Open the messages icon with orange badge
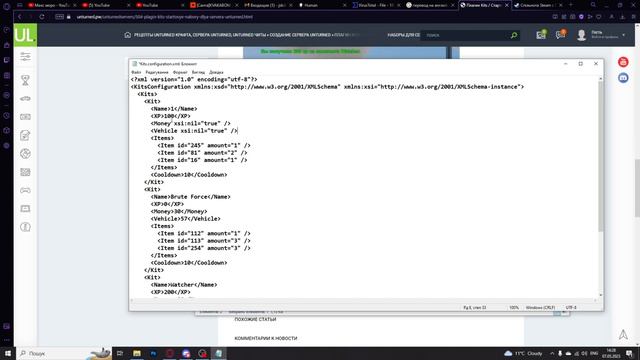The height and width of the screenshot is (360, 640). (x=561, y=35)
